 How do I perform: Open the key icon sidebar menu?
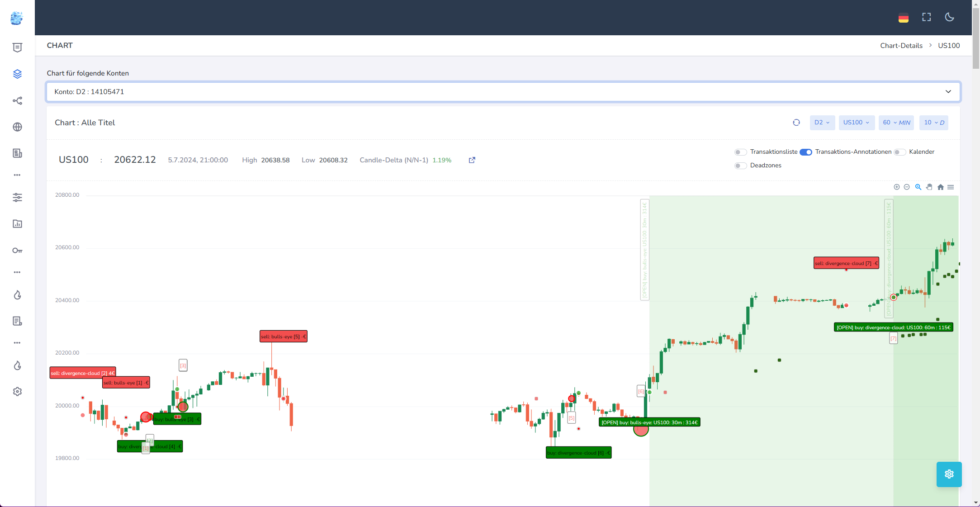(x=17, y=251)
